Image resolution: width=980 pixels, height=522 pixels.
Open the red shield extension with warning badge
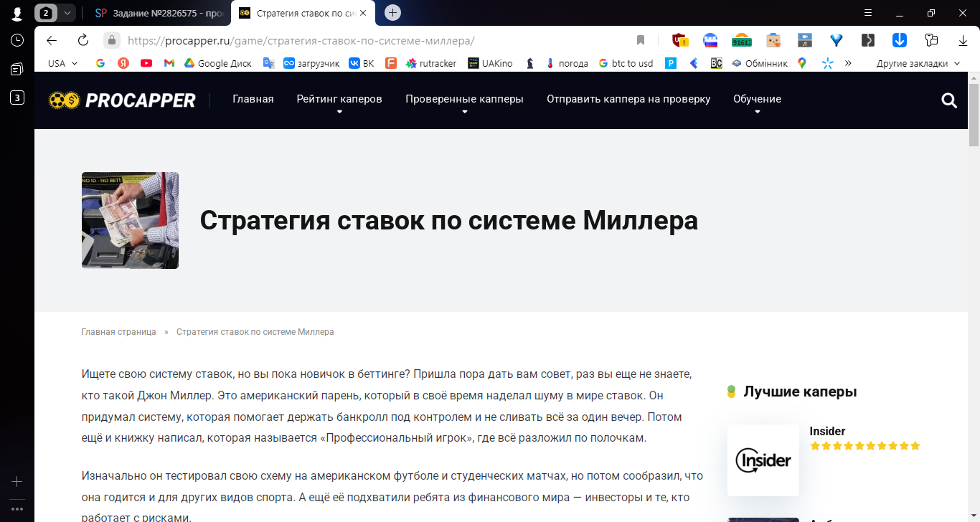click(x=679, y=40)
